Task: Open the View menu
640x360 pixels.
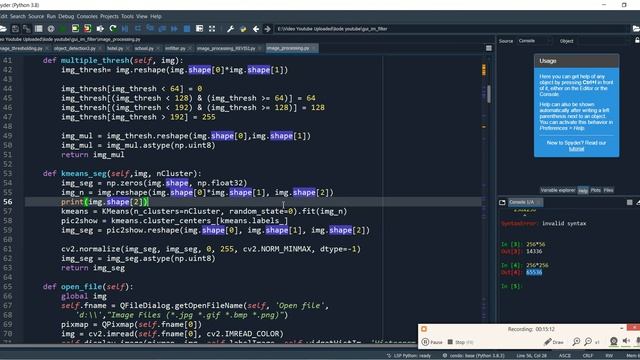Action: point(142,16)
